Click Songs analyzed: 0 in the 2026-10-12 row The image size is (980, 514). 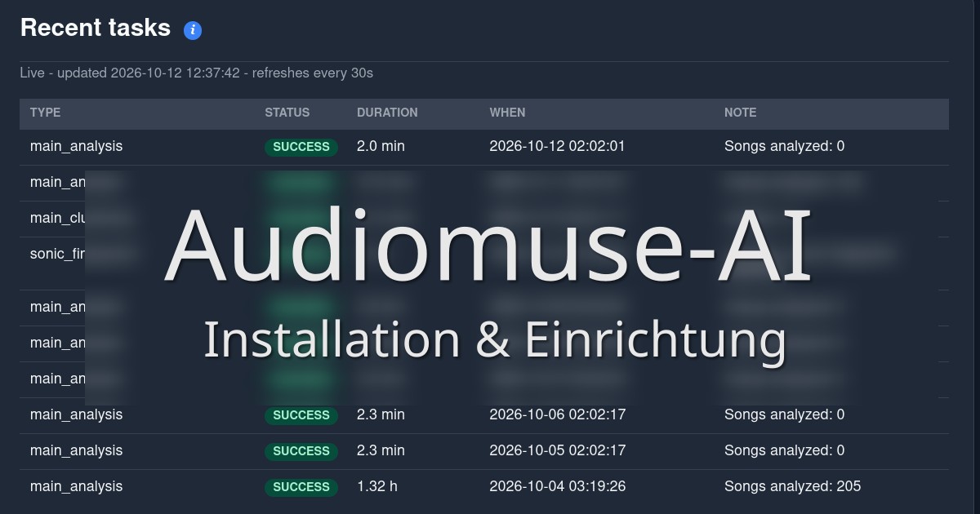784,147
